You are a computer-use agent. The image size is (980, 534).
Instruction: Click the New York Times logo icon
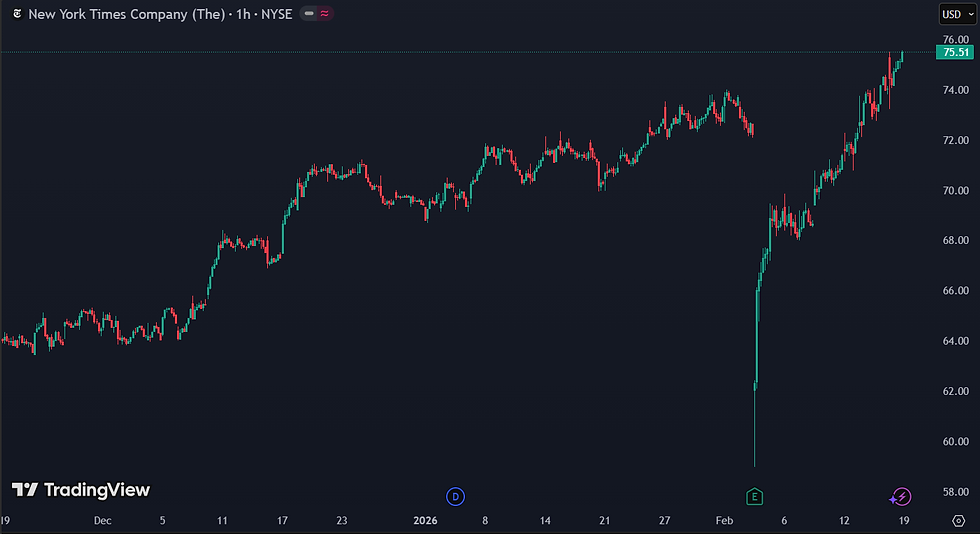click(18, 14)
